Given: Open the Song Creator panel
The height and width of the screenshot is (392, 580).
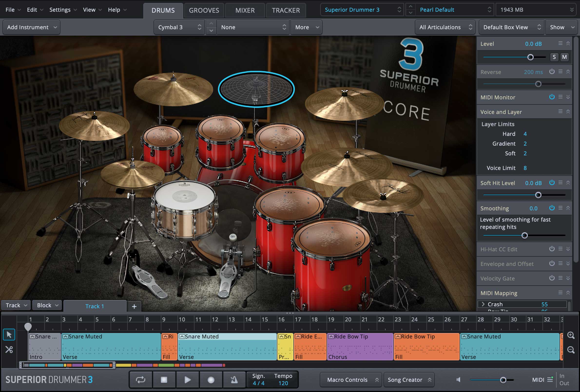Looking at the screenshot, I should (409, 380).
